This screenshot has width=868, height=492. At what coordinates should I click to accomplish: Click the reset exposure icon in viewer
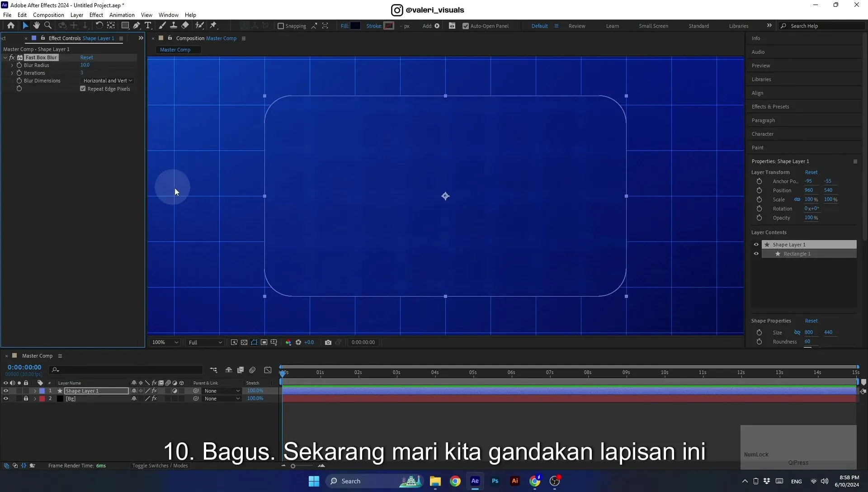[298, 342]
